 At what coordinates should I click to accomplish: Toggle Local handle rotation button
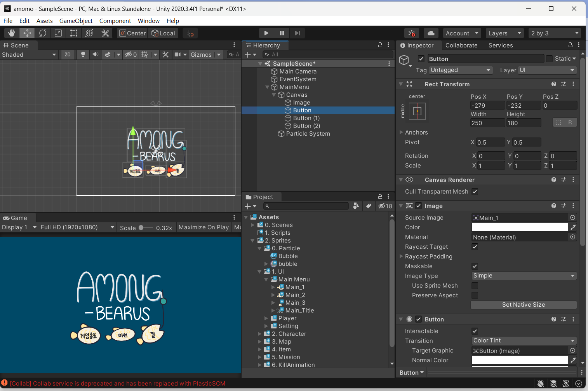coord(163,33)
